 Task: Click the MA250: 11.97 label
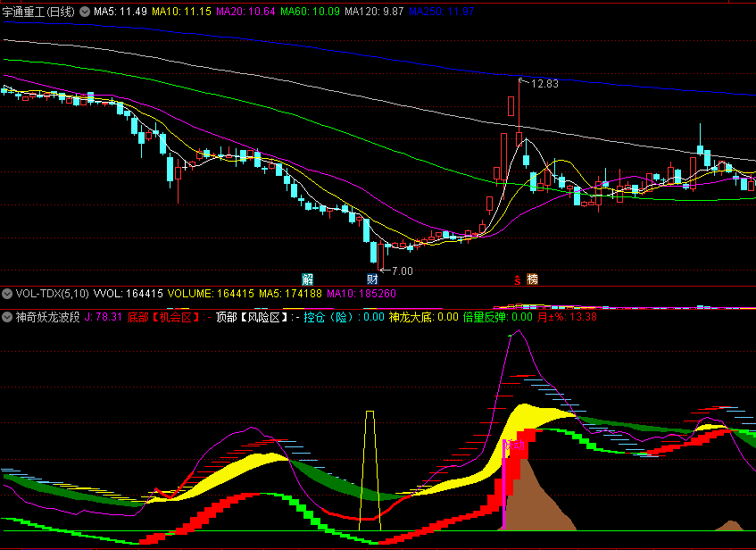coord(442,12)
